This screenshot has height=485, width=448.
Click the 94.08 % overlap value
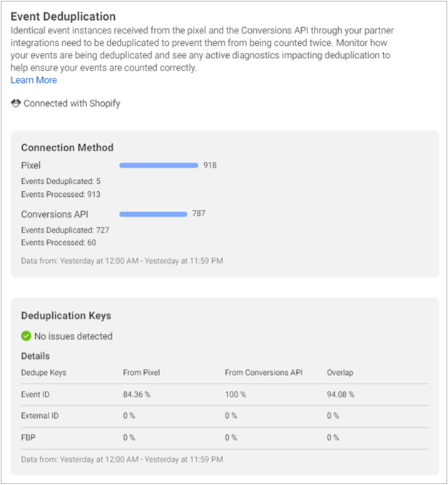click(340, 394)
